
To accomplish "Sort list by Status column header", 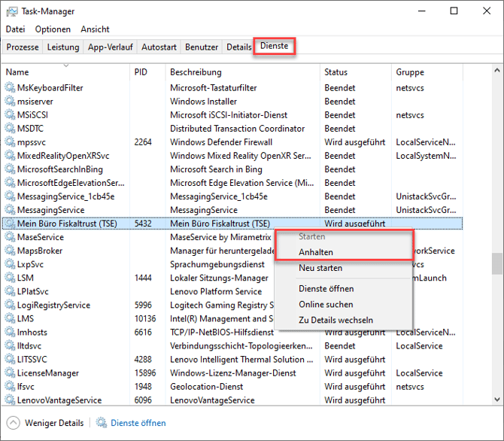I will (335, 72).
